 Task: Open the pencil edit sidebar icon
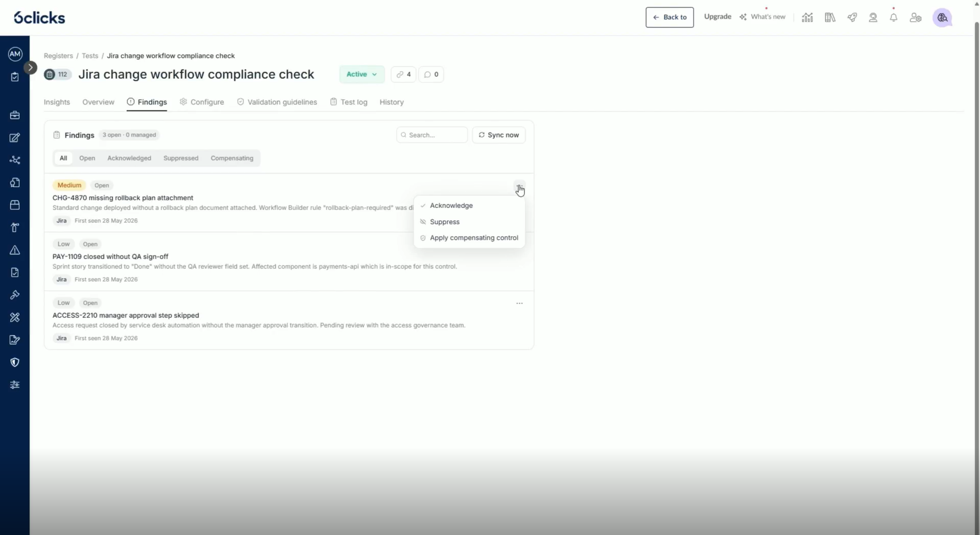(x=15, y=137)
